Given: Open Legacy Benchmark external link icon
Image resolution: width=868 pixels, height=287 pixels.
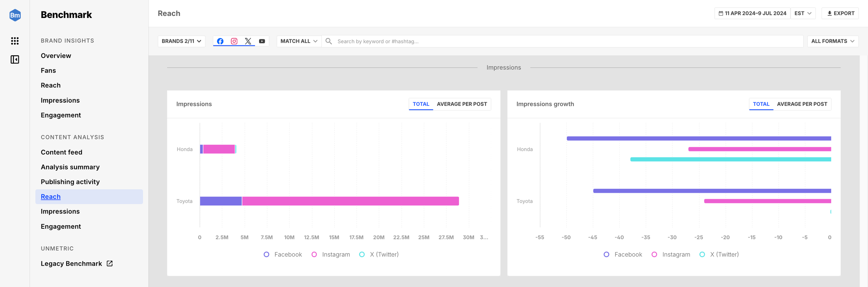Looking at the screenshot, I should click(x=110, y=264).
